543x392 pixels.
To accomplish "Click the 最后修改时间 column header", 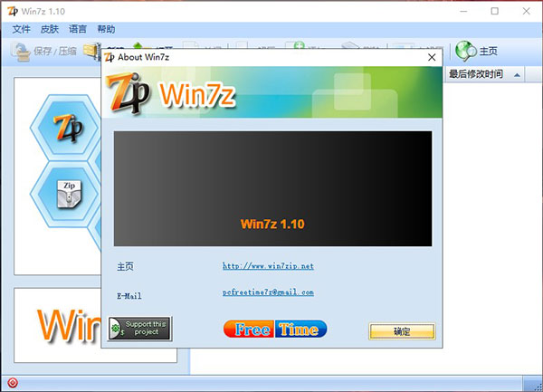I will [x=484, y=74].
